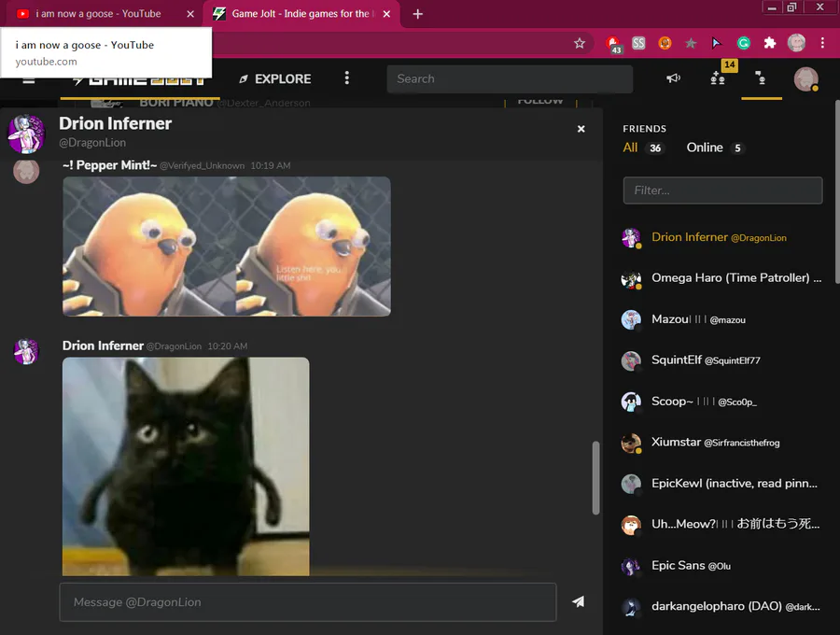Open the Explore page link
The image size is (840, 635).
click(274, 78)
